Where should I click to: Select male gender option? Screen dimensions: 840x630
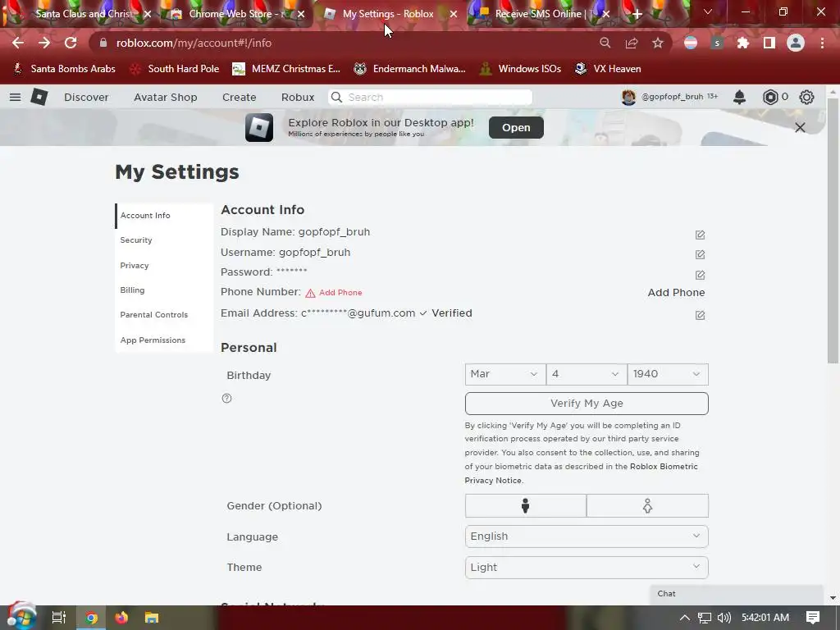(x=526, y=505)
